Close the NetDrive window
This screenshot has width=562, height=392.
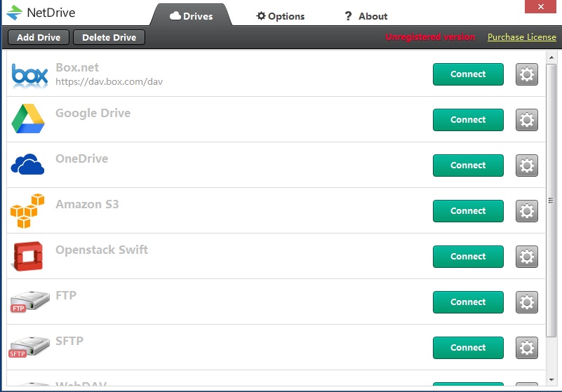(x=540, y=6)
